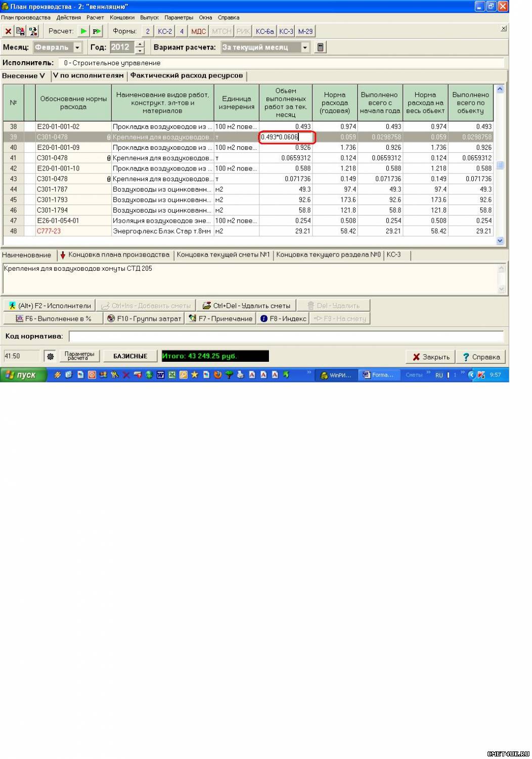Click the gear settings icon in status bar
The height and width of the screenshot is (759, 532).
click(50, 356)
